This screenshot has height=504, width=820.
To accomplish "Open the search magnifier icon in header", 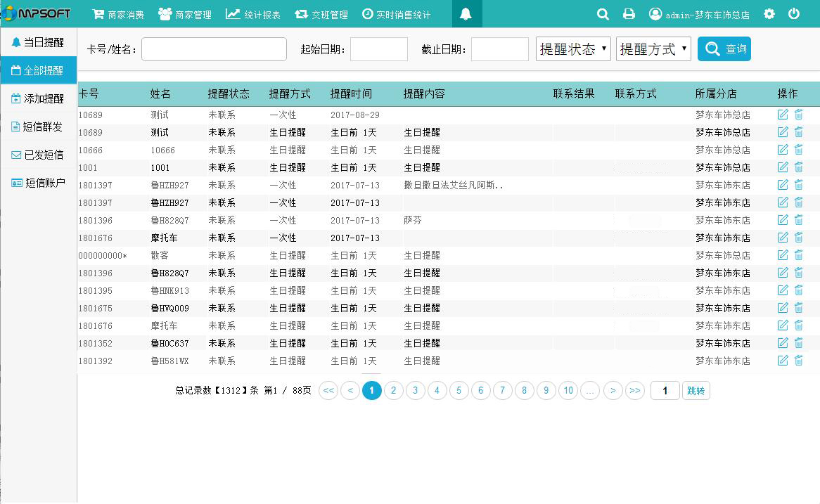I will pos(603,14).
